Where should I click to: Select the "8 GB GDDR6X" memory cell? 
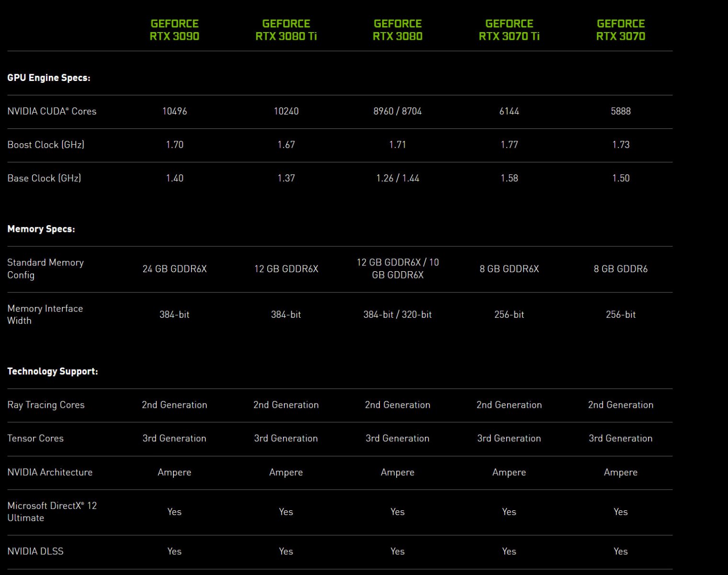pyautogui.click(x=509, y=269)
